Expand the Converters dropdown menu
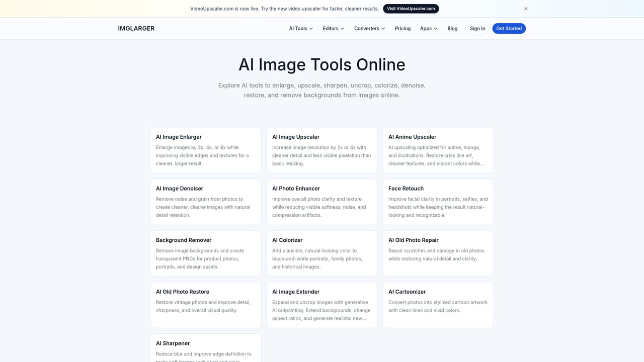644x362 pixels. (369, 29)
